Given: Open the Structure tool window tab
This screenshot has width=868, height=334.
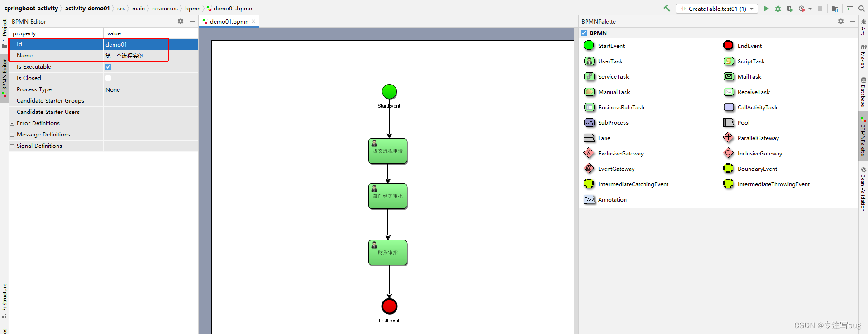Looking at the screenshot, I should pos(5,301).
